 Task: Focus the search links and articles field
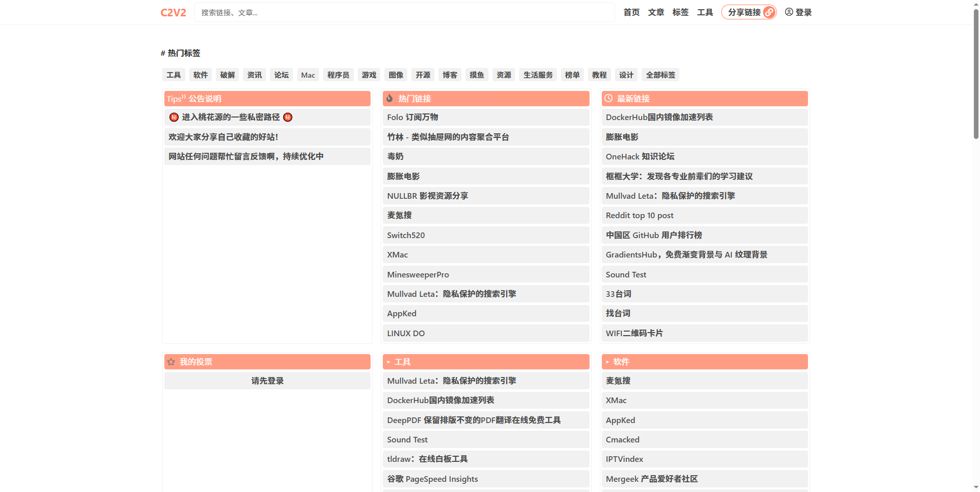pyautogui.click(x=404, y=12)
